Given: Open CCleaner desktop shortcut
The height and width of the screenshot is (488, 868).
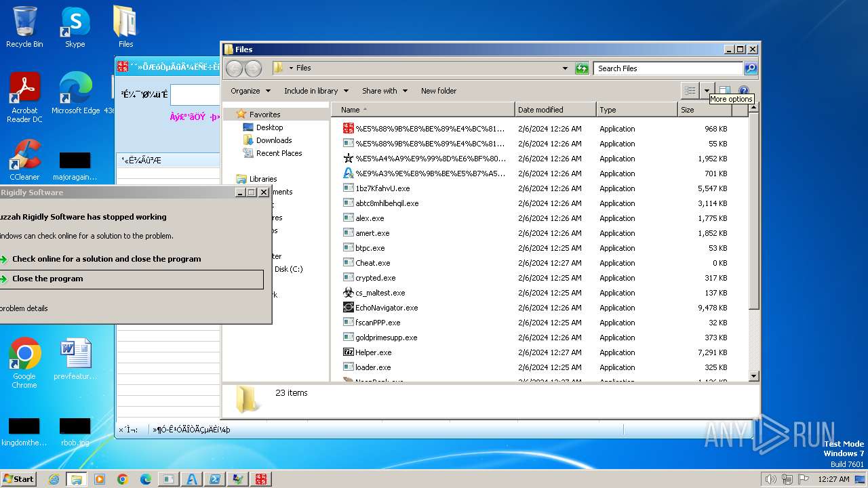Looking at the screenshot, I should 24,160.
